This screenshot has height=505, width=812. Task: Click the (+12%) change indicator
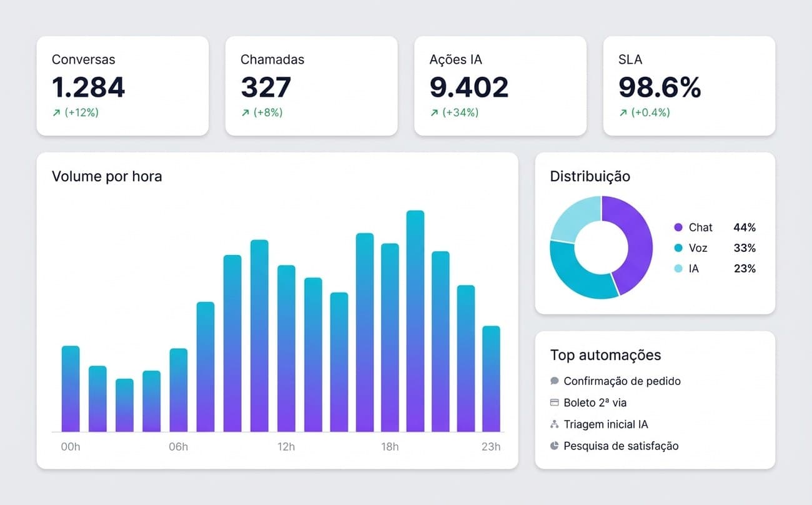point(82,112)
